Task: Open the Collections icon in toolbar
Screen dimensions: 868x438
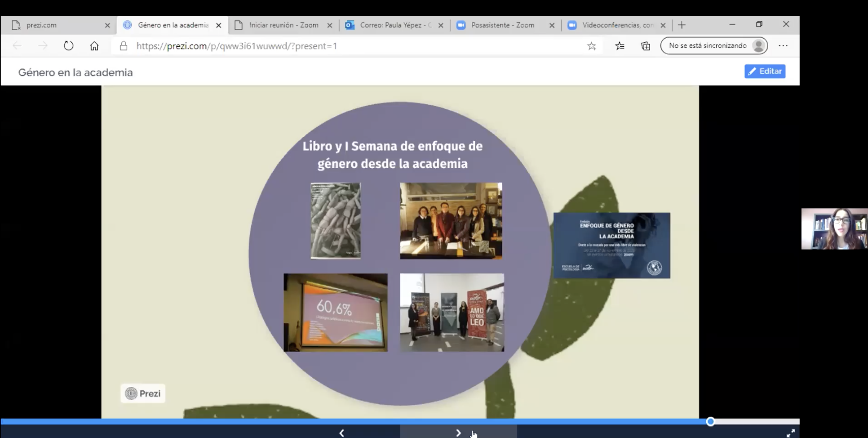Action: (646, 46)
